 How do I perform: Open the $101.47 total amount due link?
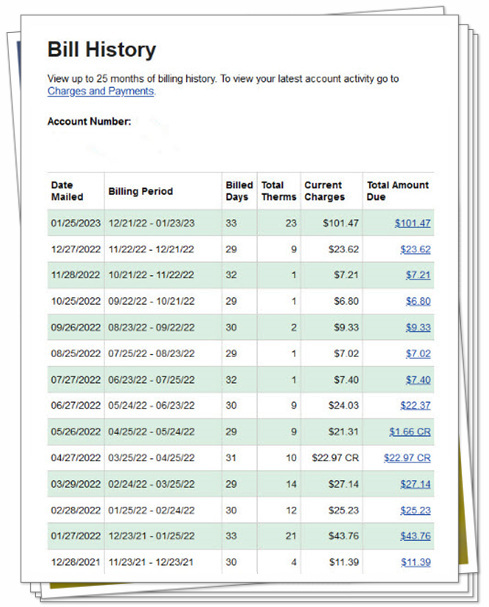tap(412, 223)
